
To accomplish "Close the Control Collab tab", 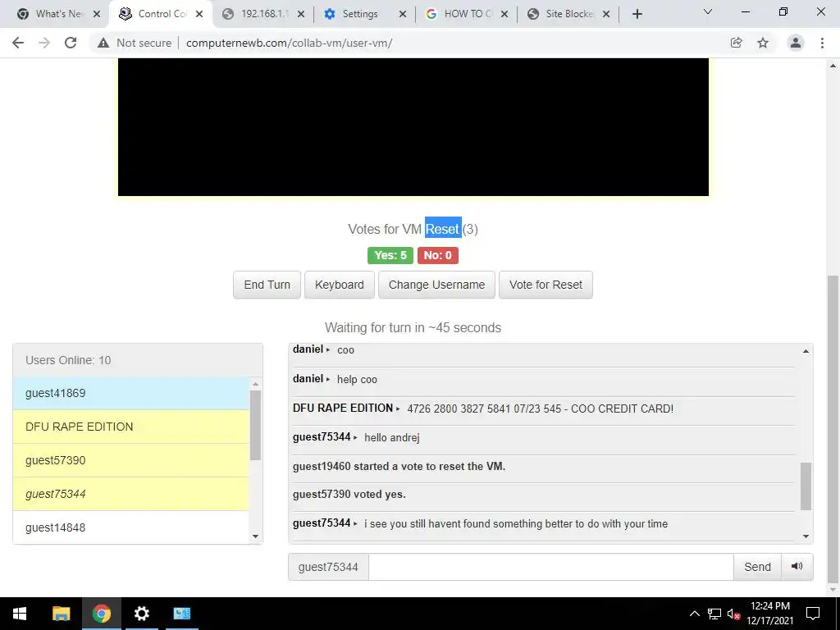I will 199,14.
